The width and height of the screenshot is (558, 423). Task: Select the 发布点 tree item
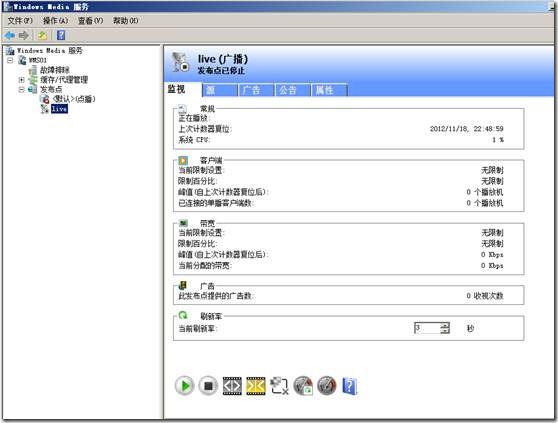pyautogui.click(x=51, y=89)
